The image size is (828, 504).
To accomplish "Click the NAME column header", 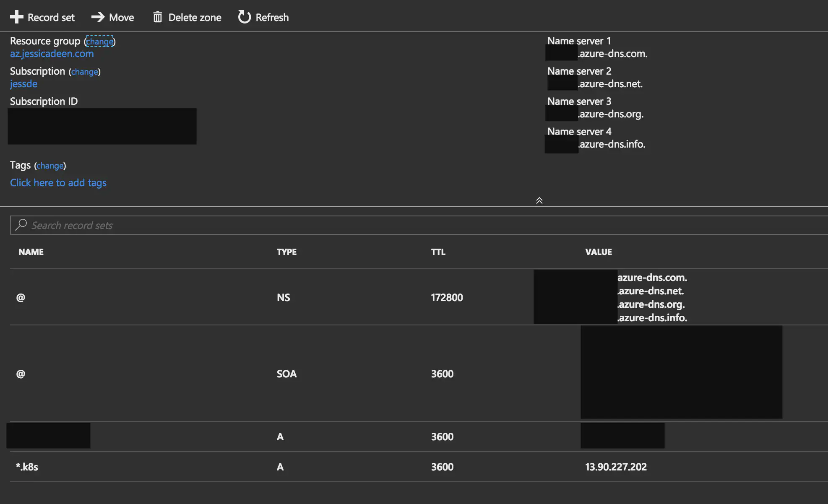I will (31, 252).
